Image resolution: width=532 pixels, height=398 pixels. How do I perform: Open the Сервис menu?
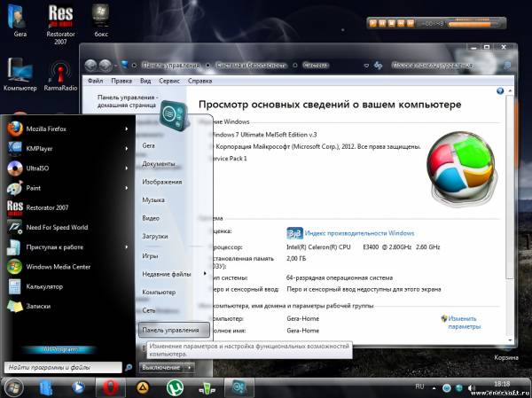point(169,81)
